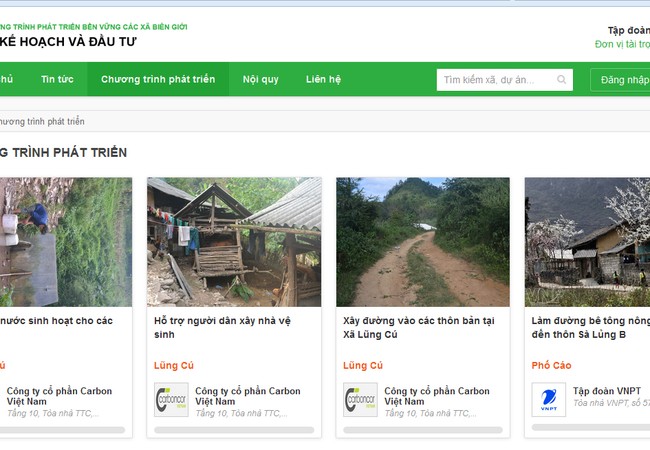Open the Tin tức menu item
The image size is (650, 450).
pos(57,79)
